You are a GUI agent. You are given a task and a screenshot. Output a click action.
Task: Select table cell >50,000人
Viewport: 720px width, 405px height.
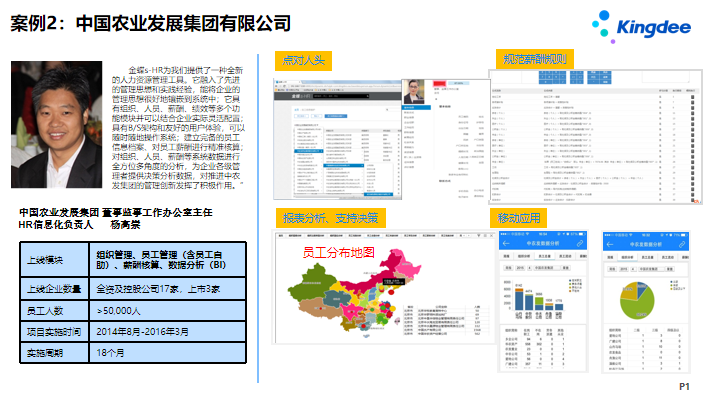(168, 311)
